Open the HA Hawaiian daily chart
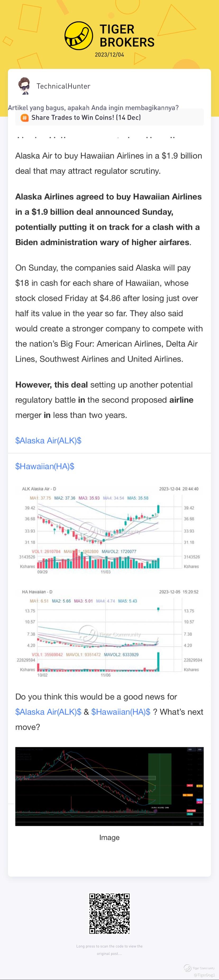The width and height of the screenshot is (219, 980). point(109,632)
